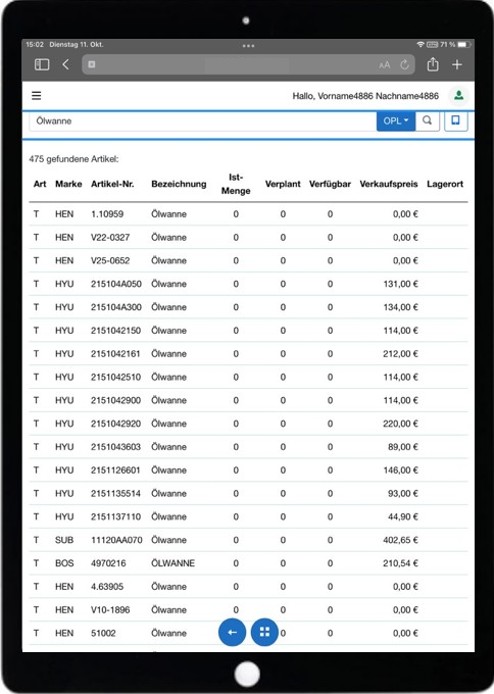Sort by the Ist-Menge column header
The width and height of the screenshot is (494, 694).
pyautogui.click(x=236, y=184)
